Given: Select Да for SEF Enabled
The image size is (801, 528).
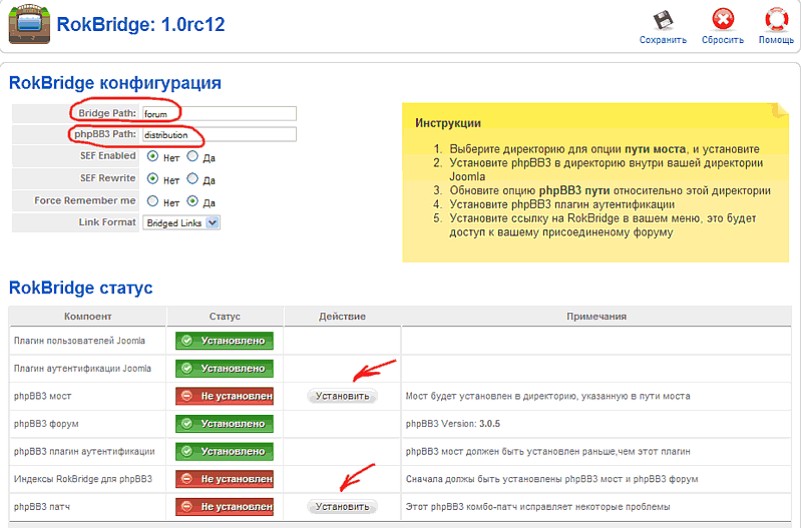Looking at the screenshot, I should 192,156.
